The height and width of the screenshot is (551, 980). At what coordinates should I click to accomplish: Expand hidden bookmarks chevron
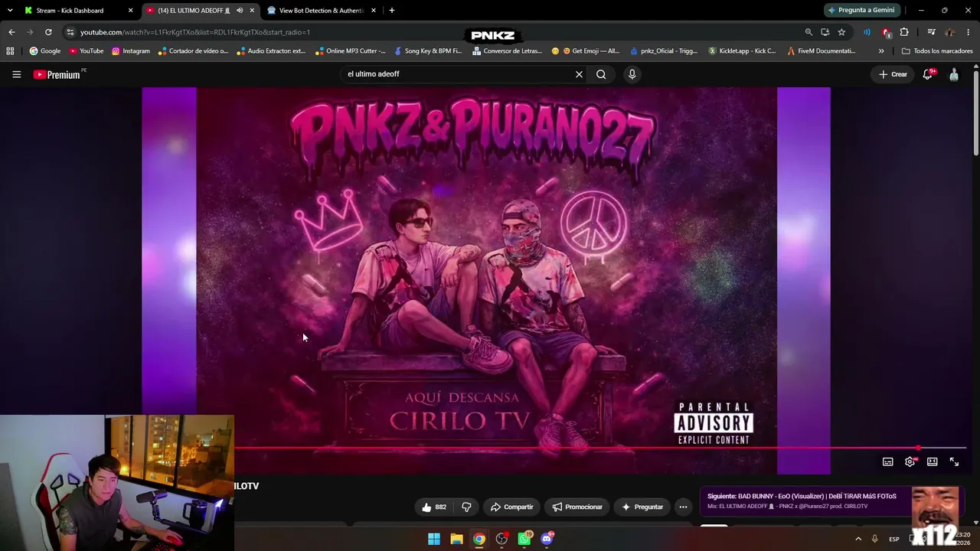coord(881,51)
